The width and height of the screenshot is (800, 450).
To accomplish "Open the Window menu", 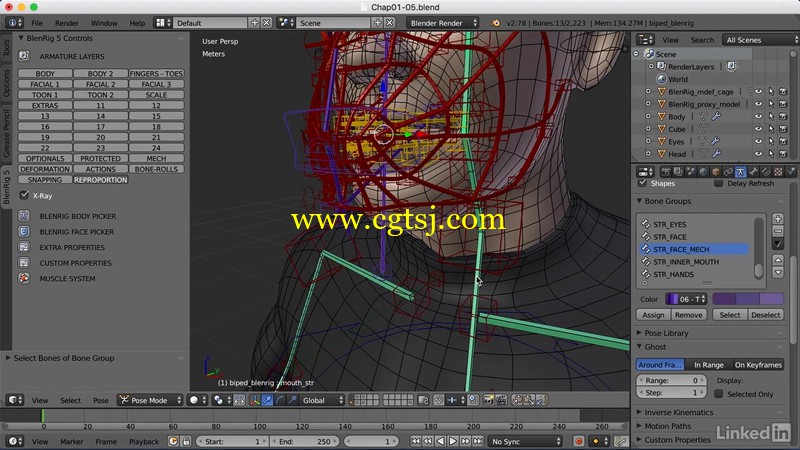I will (x=104, y=23).
